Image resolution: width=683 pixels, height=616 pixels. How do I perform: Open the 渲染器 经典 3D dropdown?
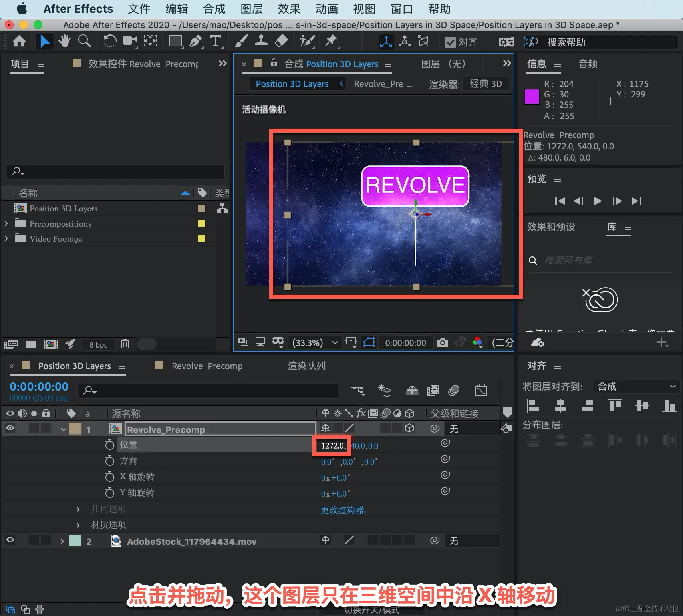pyautogui.click(x=486, y=84)
